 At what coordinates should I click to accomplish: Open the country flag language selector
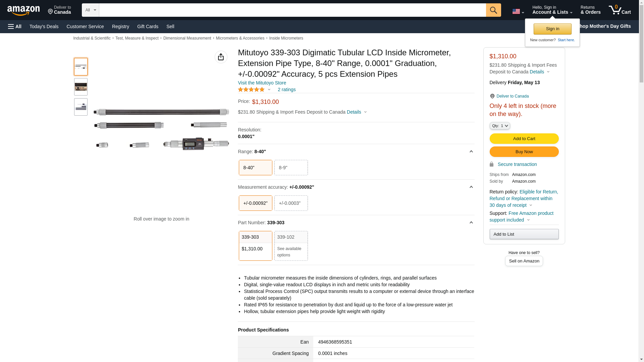pos(518,11)
